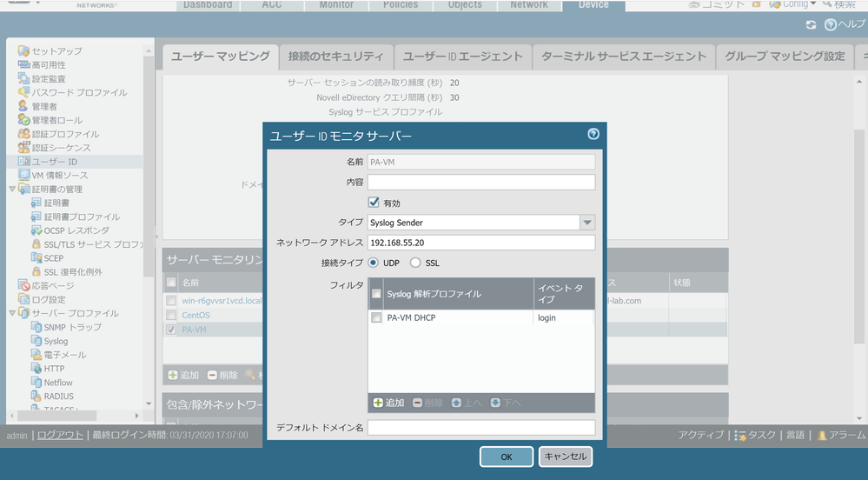This screenshot has height=480, width=868.
Task: Click the SCEP icon in the tree
Action: tap(36, 257)
